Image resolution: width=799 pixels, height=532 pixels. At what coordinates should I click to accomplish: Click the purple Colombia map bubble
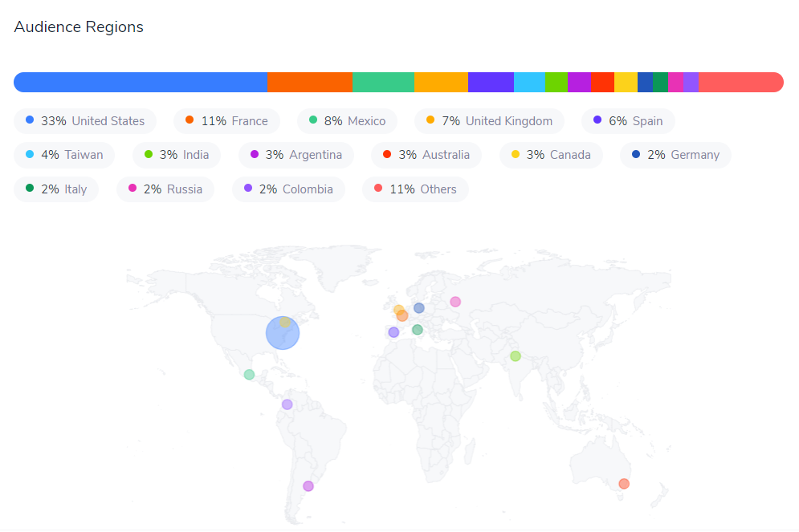tap(287, 404)
